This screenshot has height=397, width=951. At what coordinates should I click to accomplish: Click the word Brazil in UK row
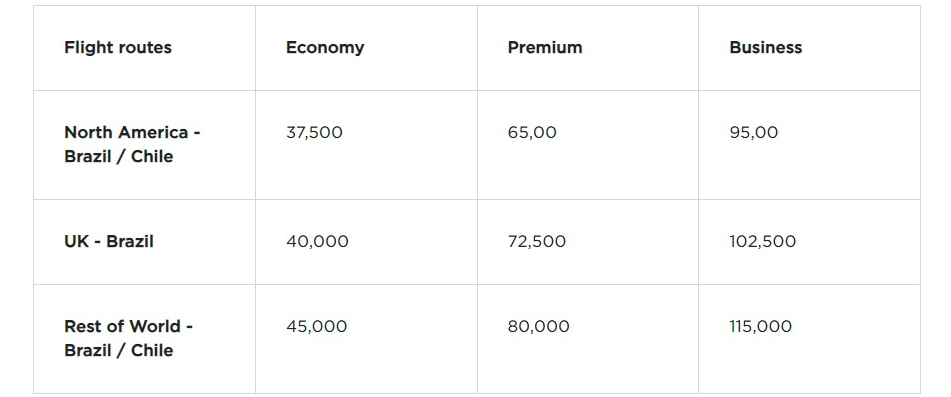point(130,241)
